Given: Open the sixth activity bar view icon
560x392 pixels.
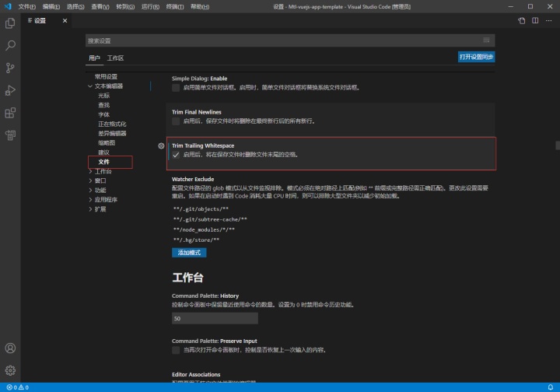Looking at the screenshot, I should 10,135.
